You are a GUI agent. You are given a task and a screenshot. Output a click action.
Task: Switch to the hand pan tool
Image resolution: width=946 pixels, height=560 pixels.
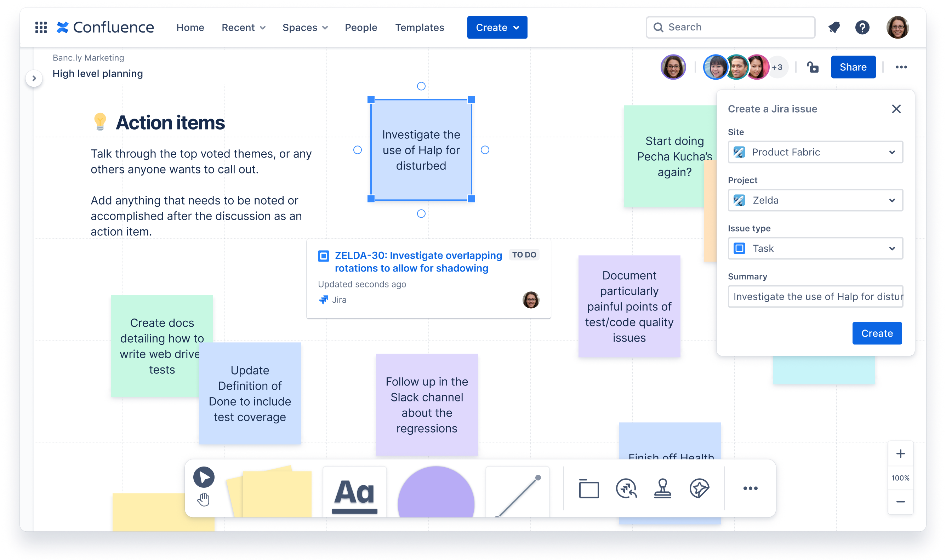pos(204,500)
